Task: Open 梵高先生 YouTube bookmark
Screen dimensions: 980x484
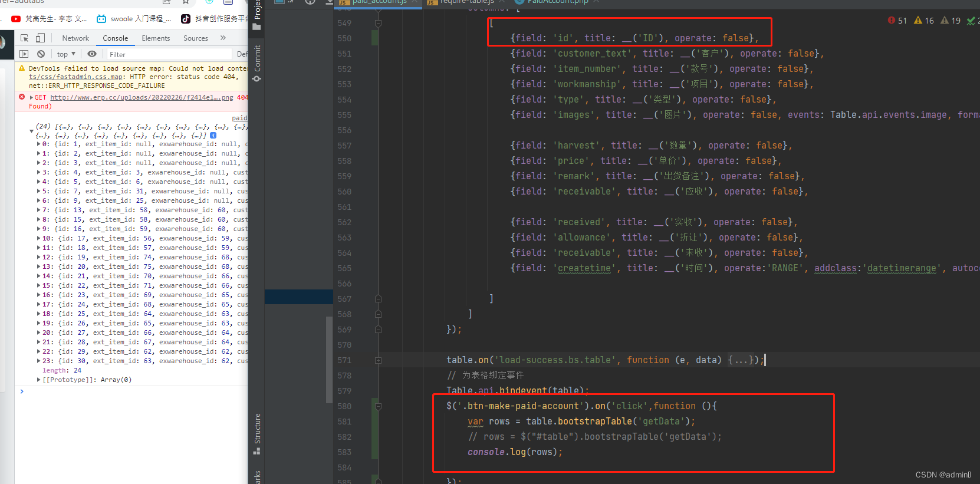Action: (x=50, y=19)
